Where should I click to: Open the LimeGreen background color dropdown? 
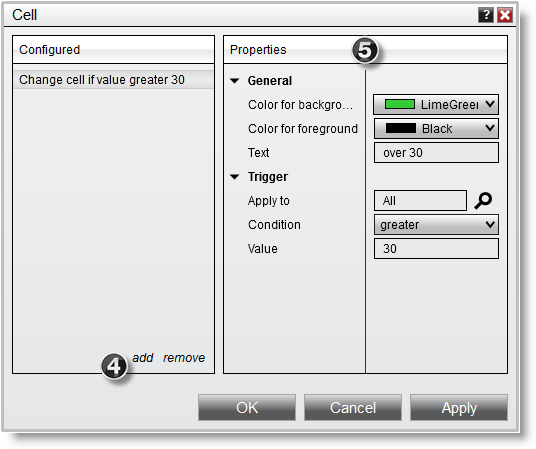tap(436, 104)
